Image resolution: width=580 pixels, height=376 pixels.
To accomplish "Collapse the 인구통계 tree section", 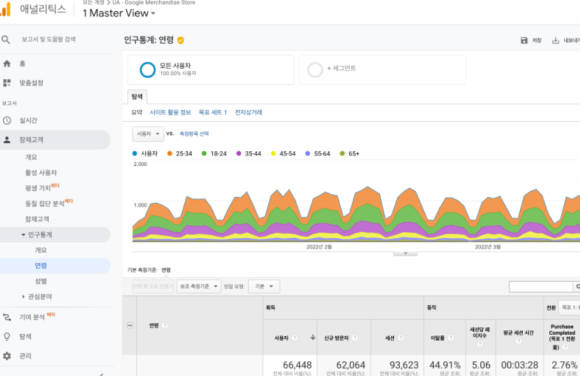I will point(23,235).
